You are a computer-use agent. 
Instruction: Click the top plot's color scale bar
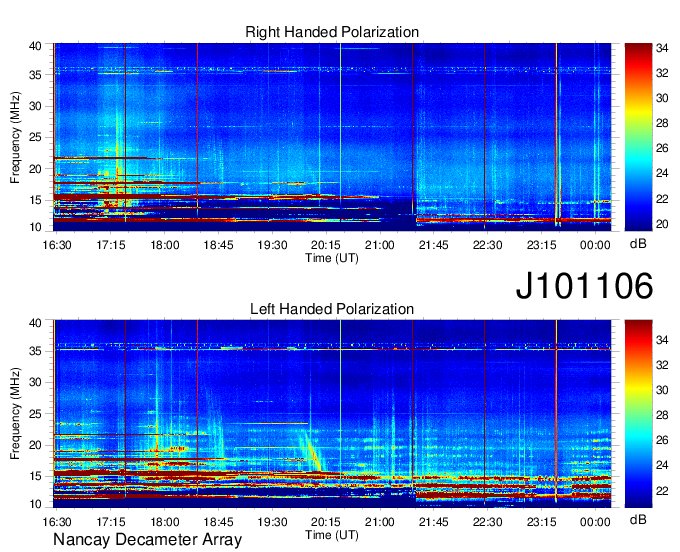click(638, 137)
